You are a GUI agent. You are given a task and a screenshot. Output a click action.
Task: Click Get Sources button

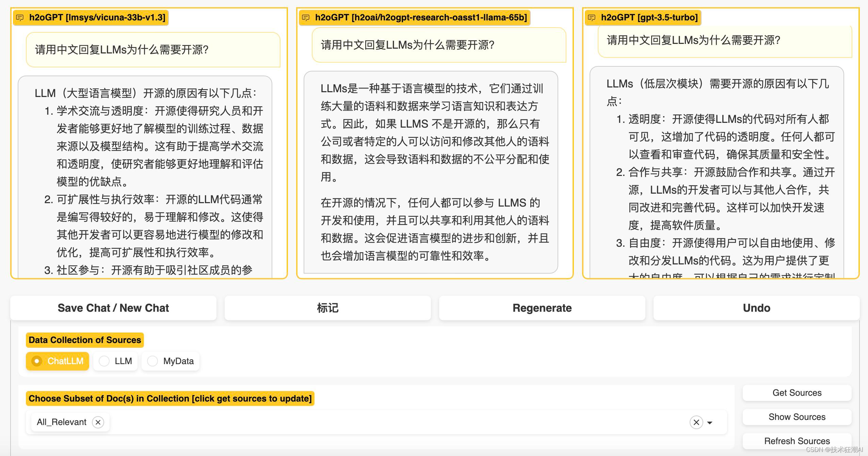[x=797, y=393]
